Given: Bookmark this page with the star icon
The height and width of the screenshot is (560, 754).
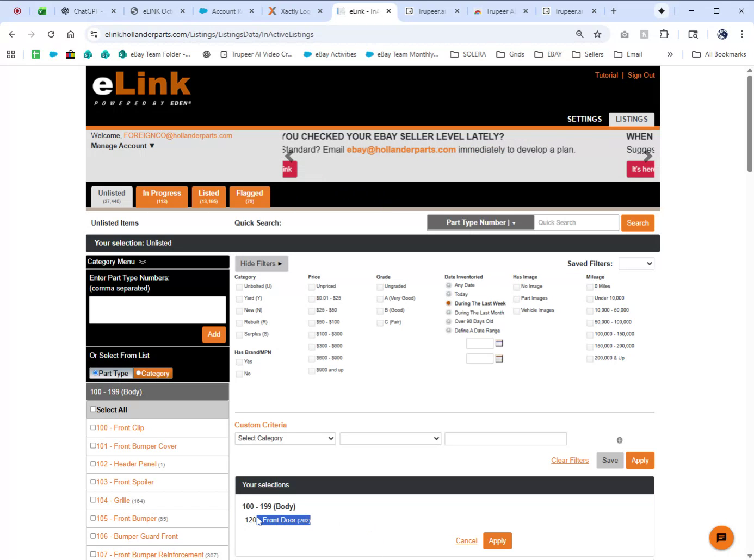Looking at the screenshot, I should click(597, 34).
